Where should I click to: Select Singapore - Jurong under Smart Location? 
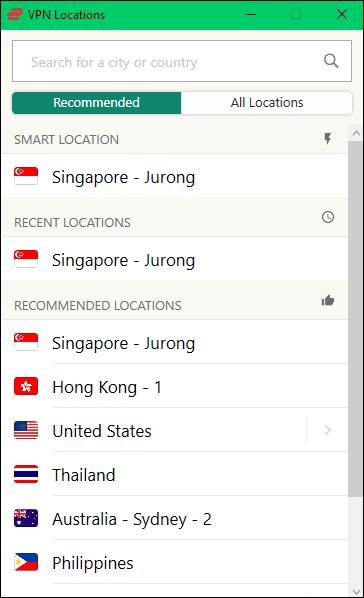[x=175, y=176]
